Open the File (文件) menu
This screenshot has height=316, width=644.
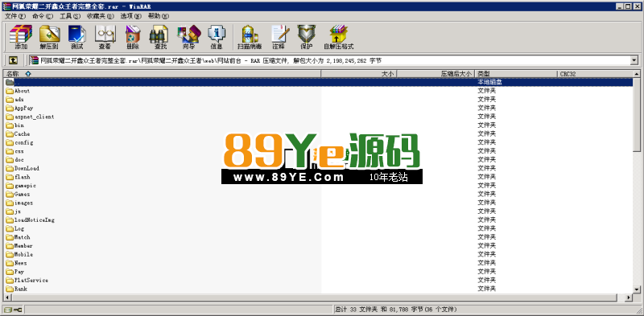click(15, 16)
